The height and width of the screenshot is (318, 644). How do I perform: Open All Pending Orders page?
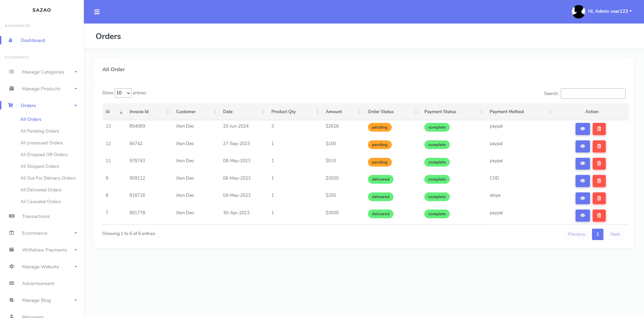click(x=40, y=131)
